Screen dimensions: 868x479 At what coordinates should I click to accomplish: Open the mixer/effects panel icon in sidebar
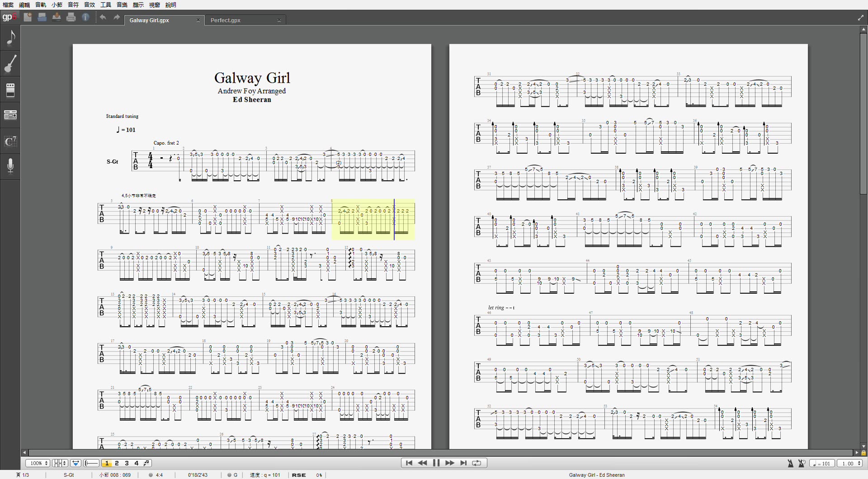[x=10, y=115]
